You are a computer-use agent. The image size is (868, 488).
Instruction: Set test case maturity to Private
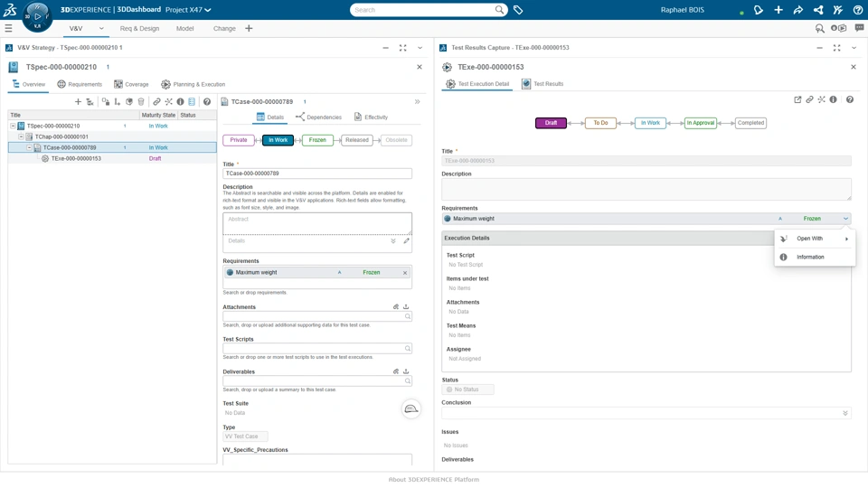point(239,140)
